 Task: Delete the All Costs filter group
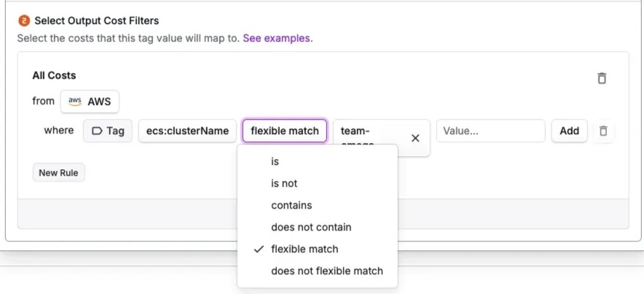[x=602, y=78]
